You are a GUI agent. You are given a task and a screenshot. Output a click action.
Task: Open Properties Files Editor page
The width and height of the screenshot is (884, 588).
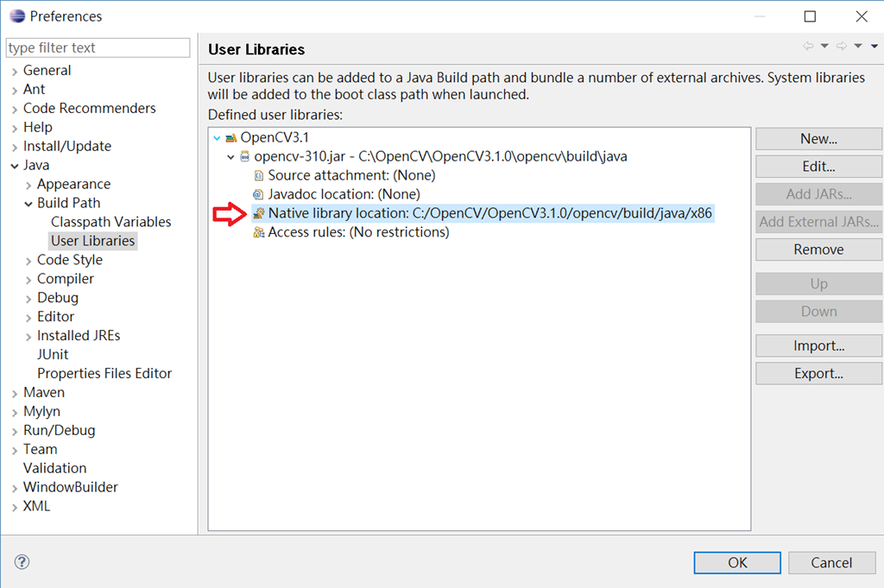(104, 374)
